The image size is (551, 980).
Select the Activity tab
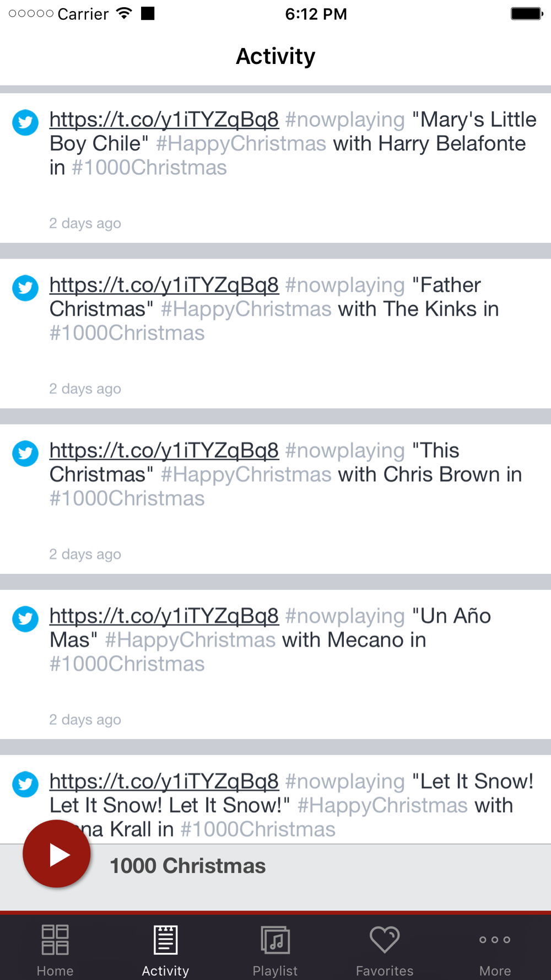click(165, 949)
